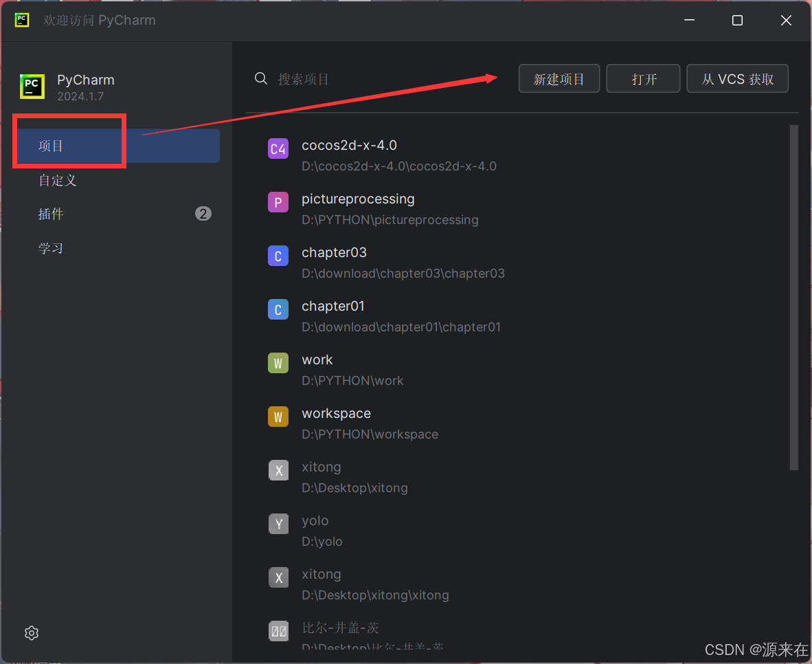Click the work W project icon
The width and height of the screenshot is (812, 664).
(278, 363)
